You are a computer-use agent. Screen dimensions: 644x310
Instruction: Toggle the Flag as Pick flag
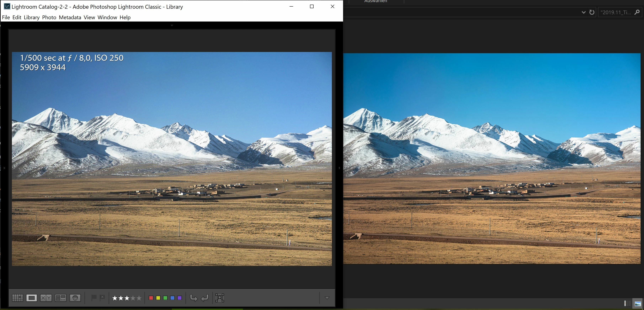(x=94, y=298)
